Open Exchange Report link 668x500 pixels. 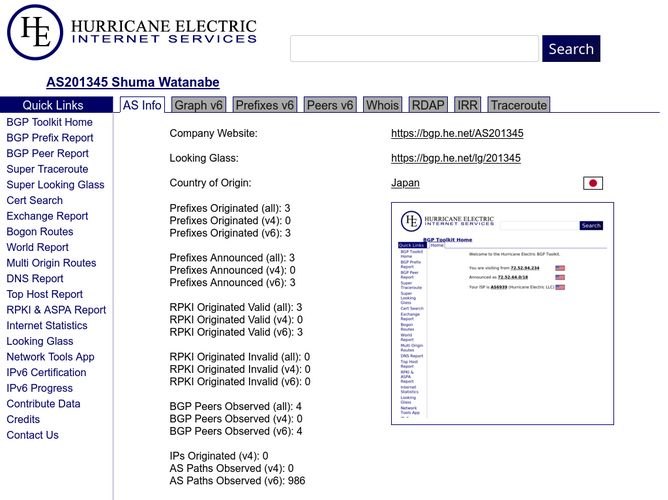coord(47,216)
